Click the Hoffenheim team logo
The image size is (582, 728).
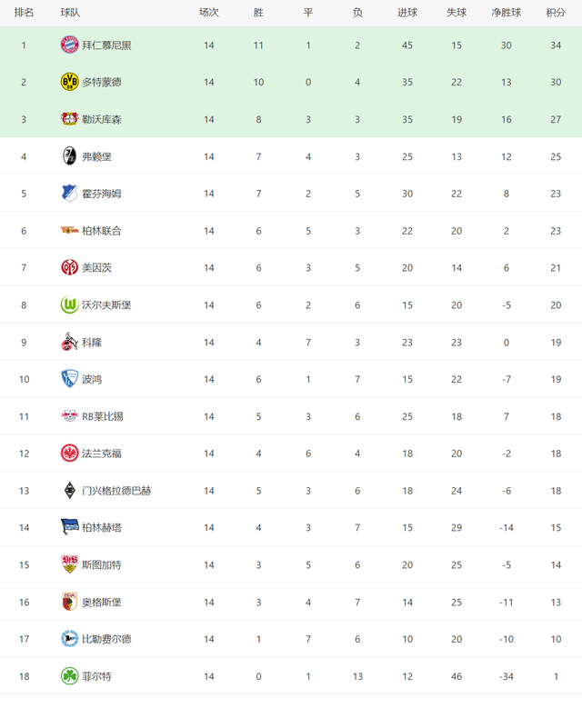[x=70, y=194]
